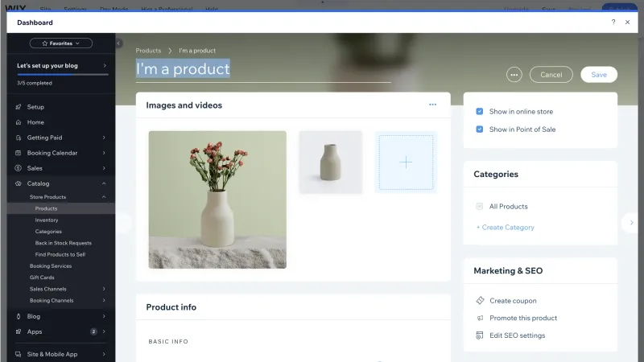Click Edit SEO settings link
Viewport: 644px width, 362px height.
(517, 335)
